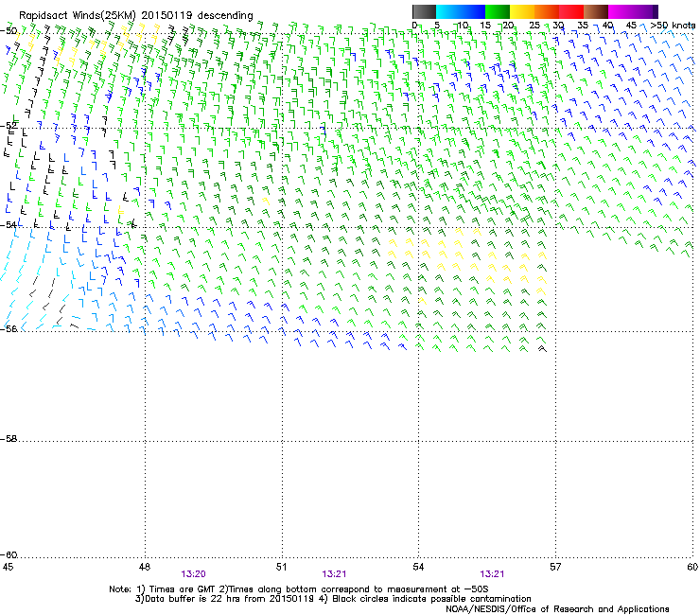
Task: Click the red 30-35 knots legend swatch
Action: click(x=571, y=11)
